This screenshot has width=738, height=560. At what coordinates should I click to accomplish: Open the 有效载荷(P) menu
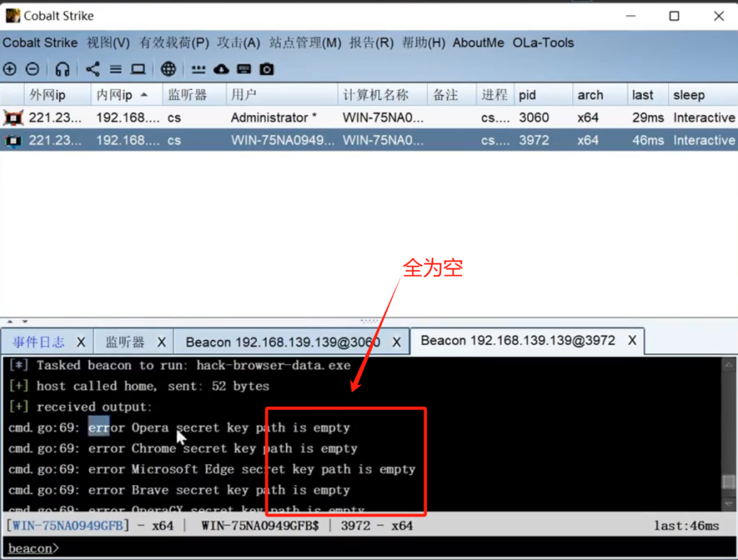point(174,43)
